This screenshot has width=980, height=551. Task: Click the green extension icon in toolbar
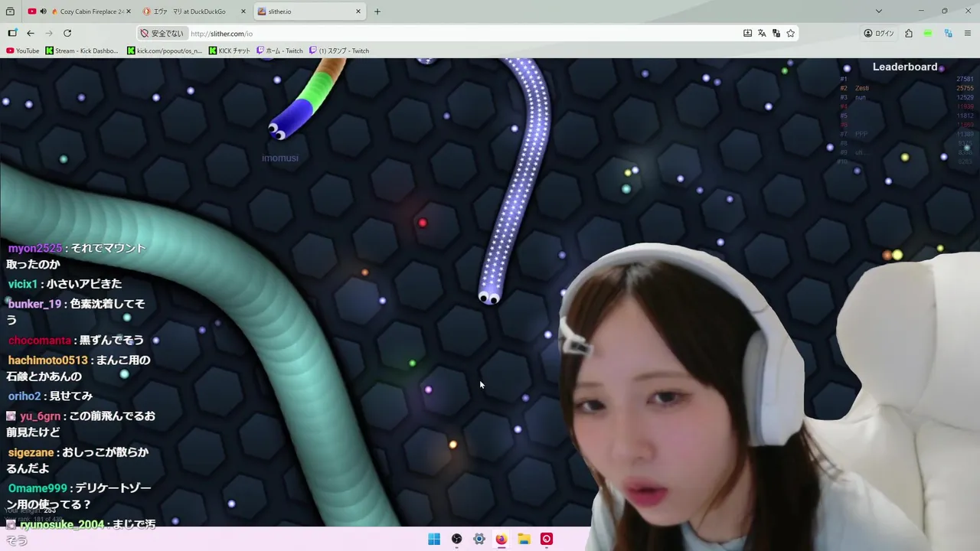tap(928, 33)
